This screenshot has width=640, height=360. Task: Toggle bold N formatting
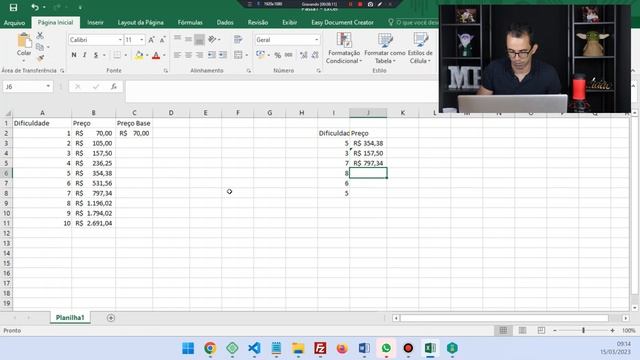click(74, 55)
